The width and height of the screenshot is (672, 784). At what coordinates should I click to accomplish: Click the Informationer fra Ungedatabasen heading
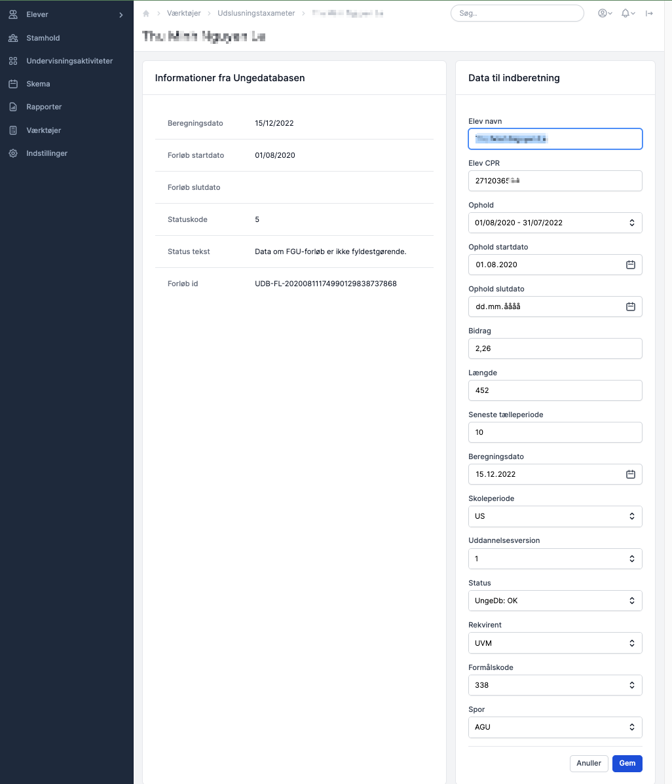click(x=230, y=78)
